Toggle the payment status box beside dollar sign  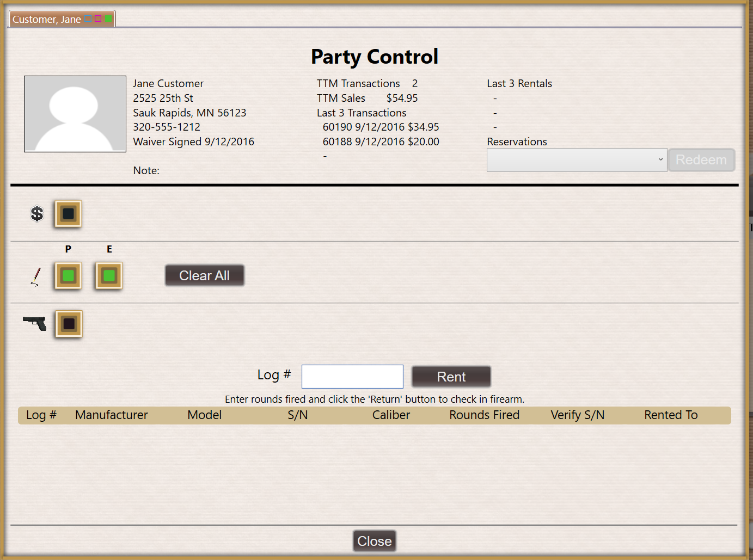coord(68,214)
